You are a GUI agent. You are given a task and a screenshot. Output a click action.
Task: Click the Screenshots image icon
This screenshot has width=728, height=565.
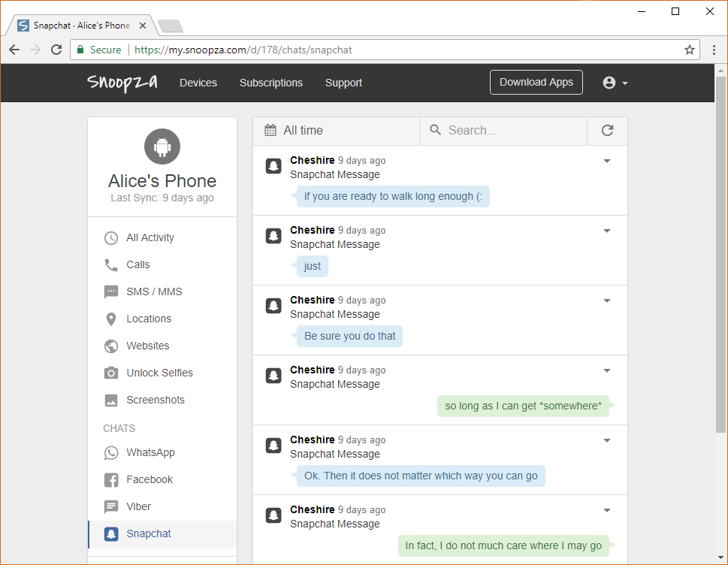[x=111, y=400]
